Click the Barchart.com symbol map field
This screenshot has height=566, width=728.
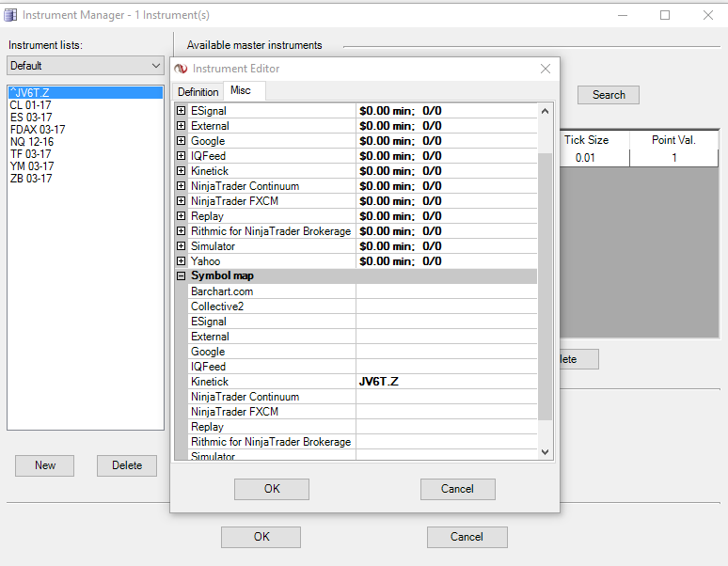tap(447, 291)
